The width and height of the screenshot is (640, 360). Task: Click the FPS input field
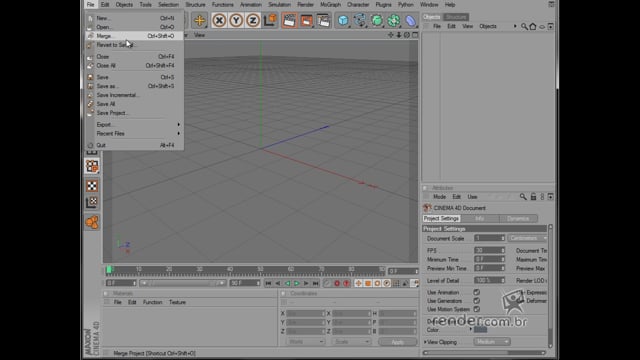(489, 250)
